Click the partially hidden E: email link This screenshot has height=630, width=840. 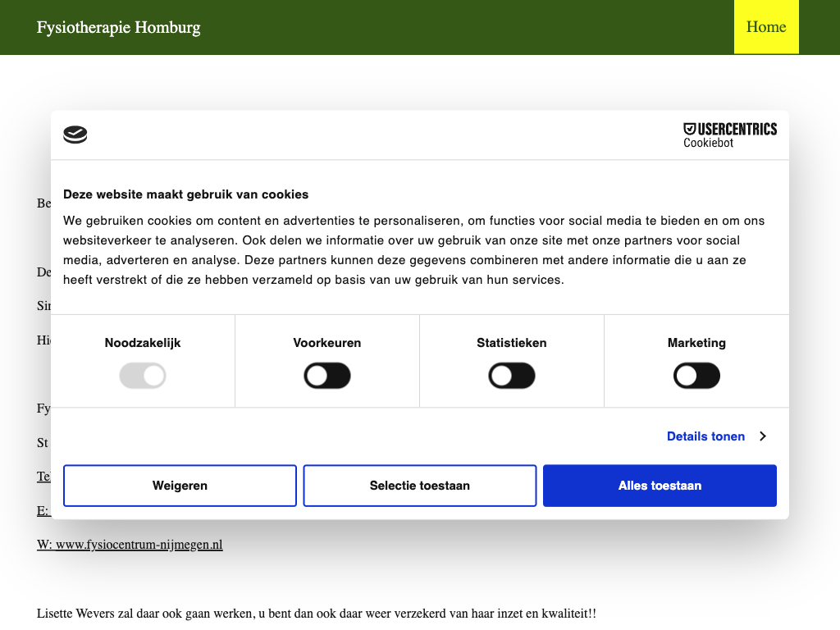point(43,510)
